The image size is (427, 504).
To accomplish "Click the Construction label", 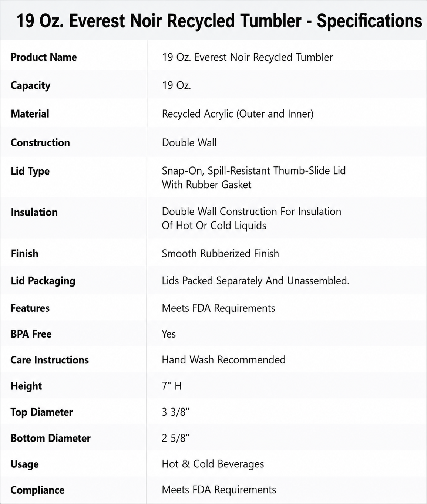I will [x=40, y=142].
